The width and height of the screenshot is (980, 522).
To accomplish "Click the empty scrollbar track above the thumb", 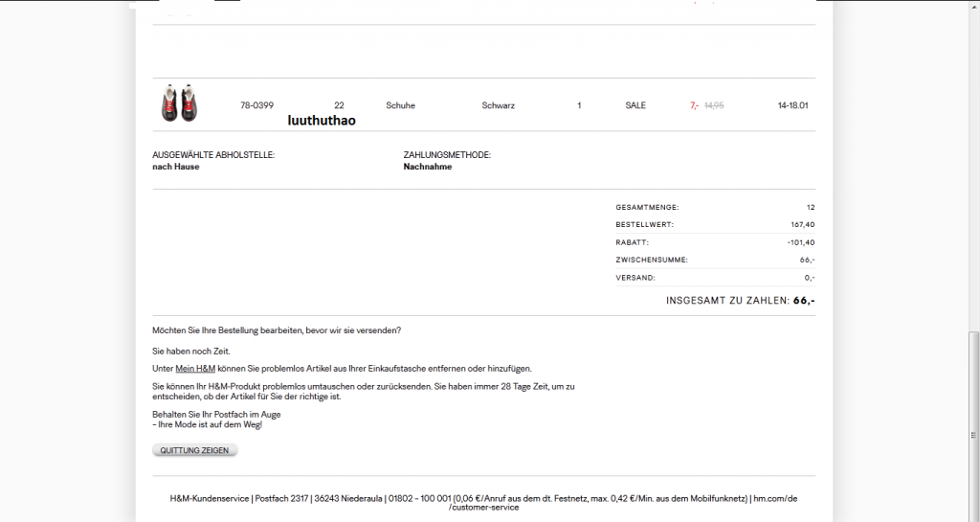I will click(x=973, y=172).
